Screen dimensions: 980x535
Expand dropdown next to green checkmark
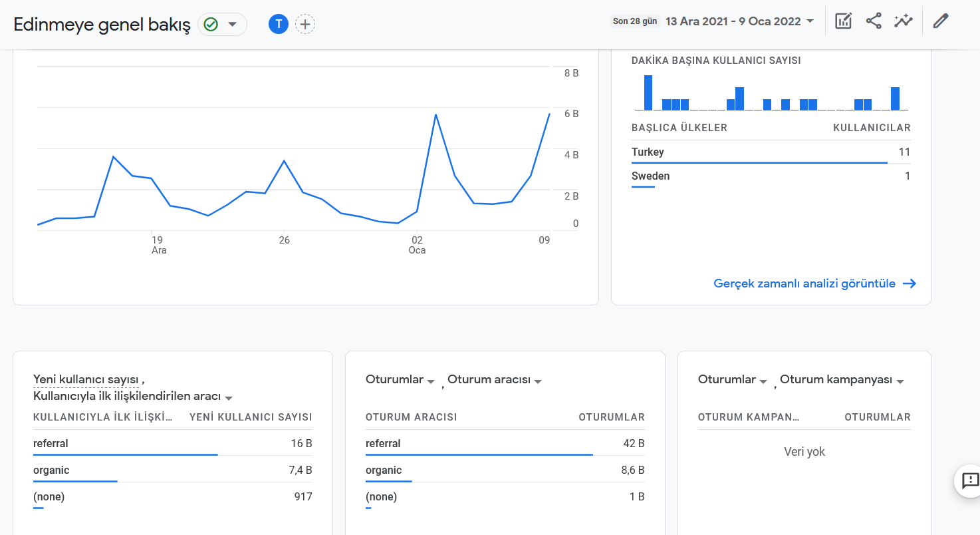232,25
